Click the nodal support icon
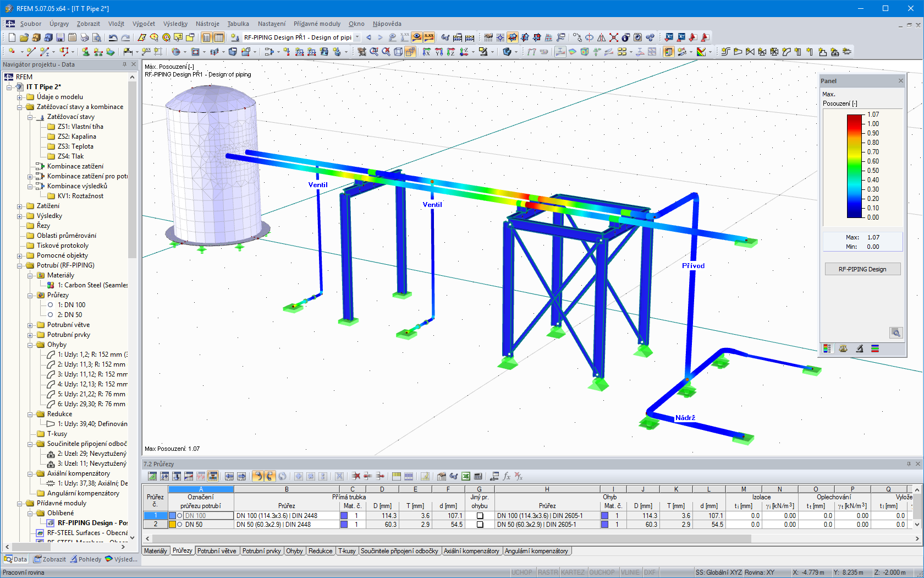The width and height of the screenshot is (924, 578). 86,52
